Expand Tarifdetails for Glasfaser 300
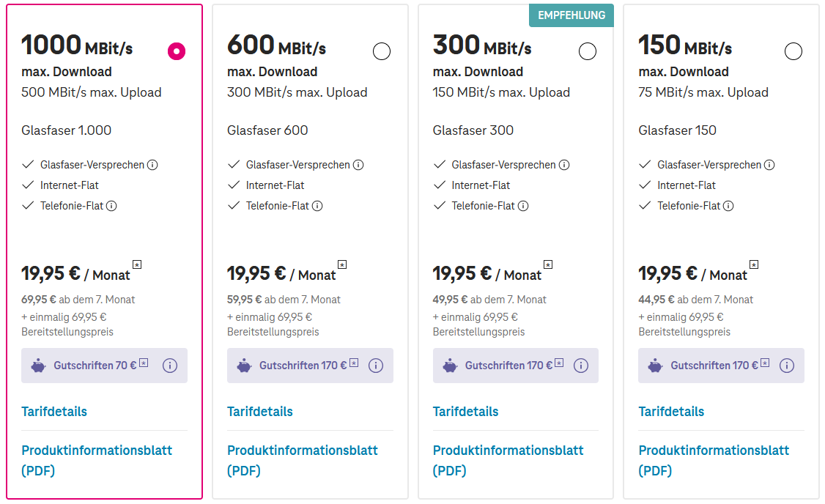The height and width of the screenshot is (504, 825). click(465, 411)
